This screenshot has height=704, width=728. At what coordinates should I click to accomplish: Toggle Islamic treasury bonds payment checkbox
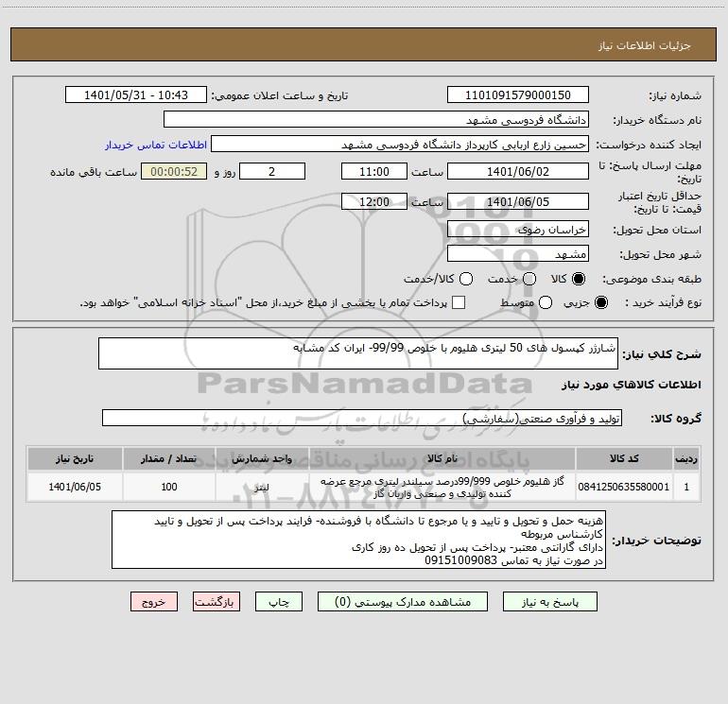click(x=459, y=302)
